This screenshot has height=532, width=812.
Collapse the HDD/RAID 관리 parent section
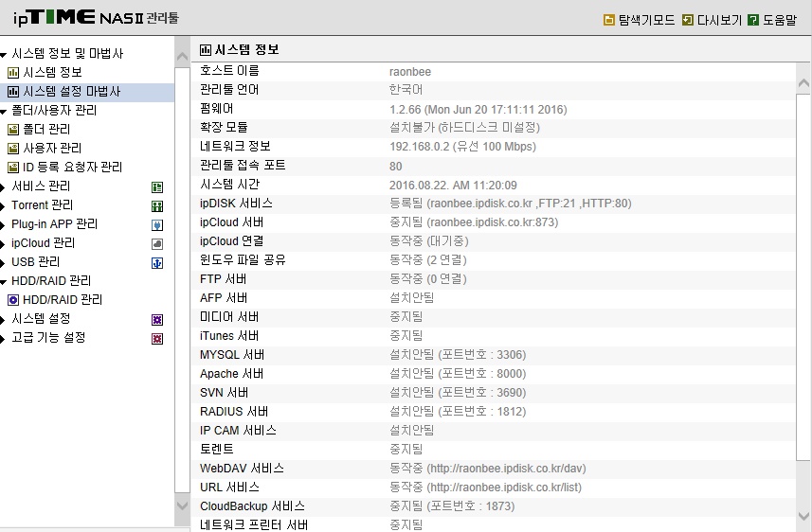pyautogui.click(x=3, y=281)
